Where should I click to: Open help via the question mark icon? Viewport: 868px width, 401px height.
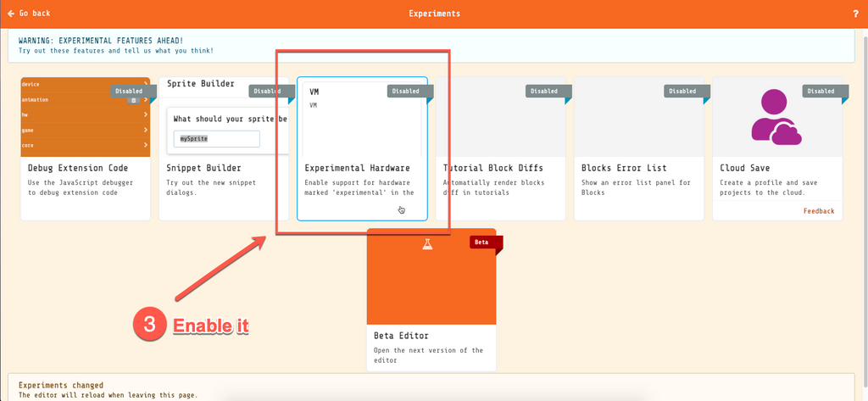point(855,14)
